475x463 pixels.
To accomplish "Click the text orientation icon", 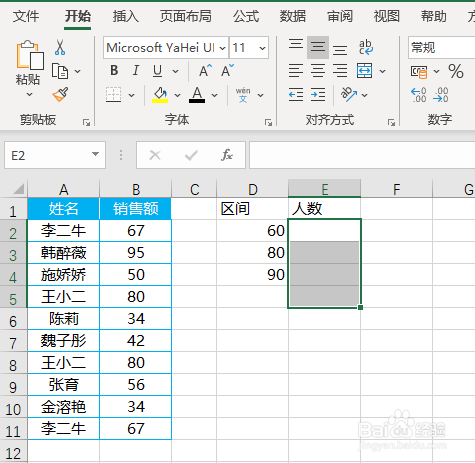I will tap(349, 95).
